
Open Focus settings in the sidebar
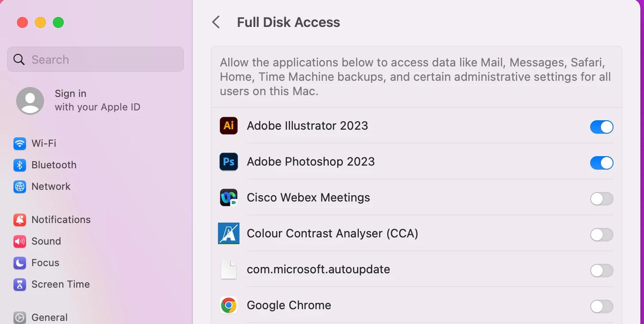point(45,263)
